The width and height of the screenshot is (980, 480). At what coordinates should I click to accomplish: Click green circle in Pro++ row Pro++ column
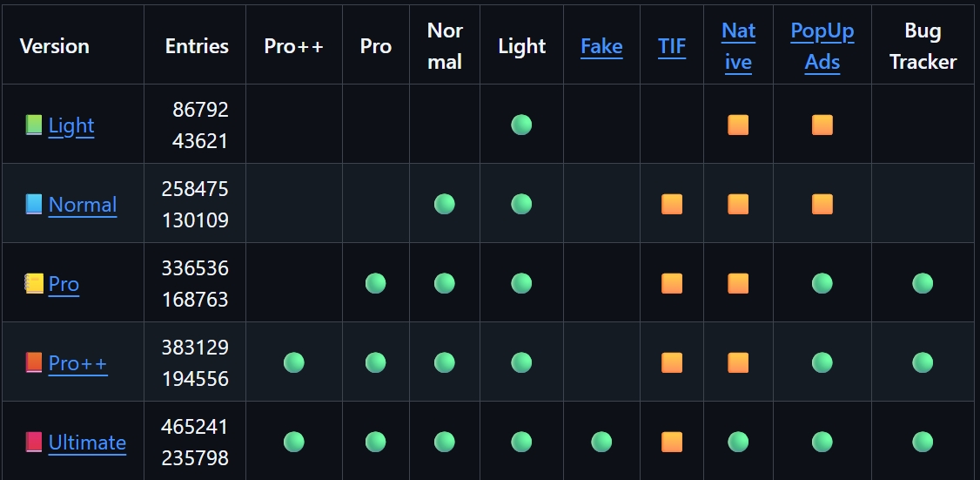[294, 362]
